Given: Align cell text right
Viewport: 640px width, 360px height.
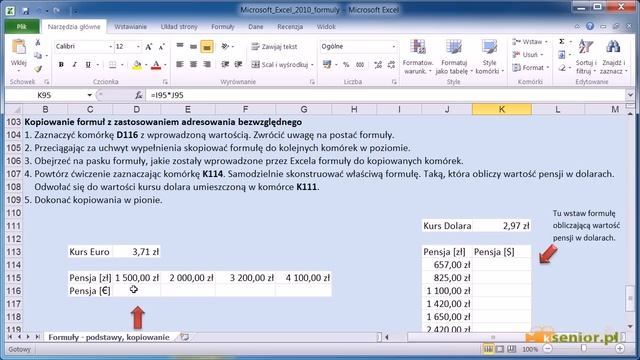Looking at the screenshot, I should pyautogui.click(x=207, y=64).
